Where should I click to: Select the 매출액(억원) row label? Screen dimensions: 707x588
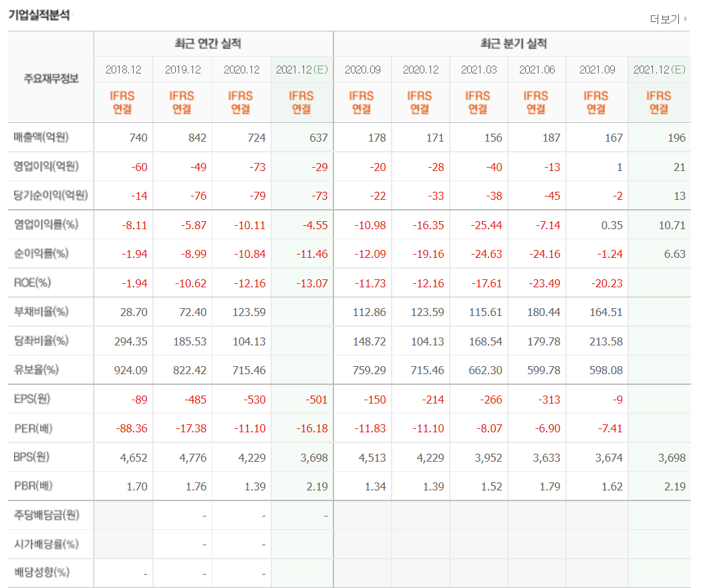click(x=41, y=137)
